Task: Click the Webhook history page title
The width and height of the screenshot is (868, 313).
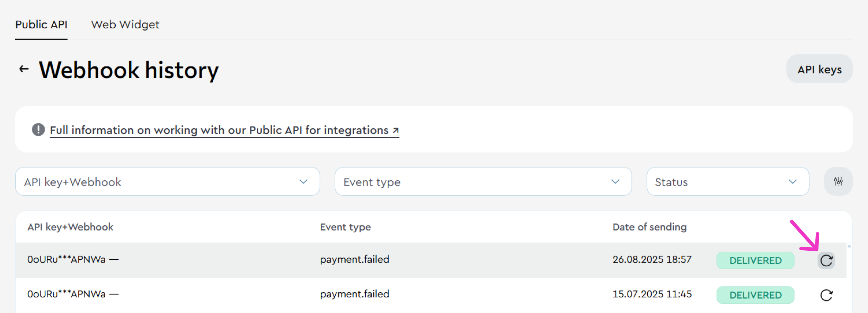Action: [x=129, y=70]
